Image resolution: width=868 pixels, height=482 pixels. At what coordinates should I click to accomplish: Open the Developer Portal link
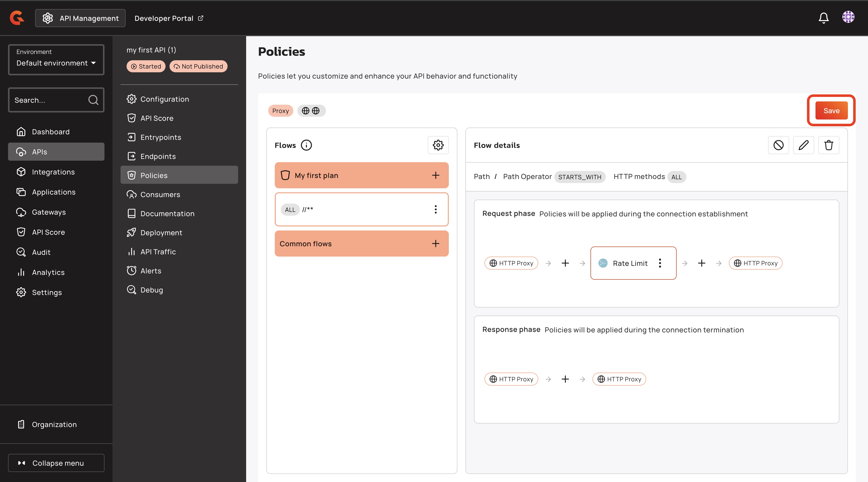tap(169, 18)
